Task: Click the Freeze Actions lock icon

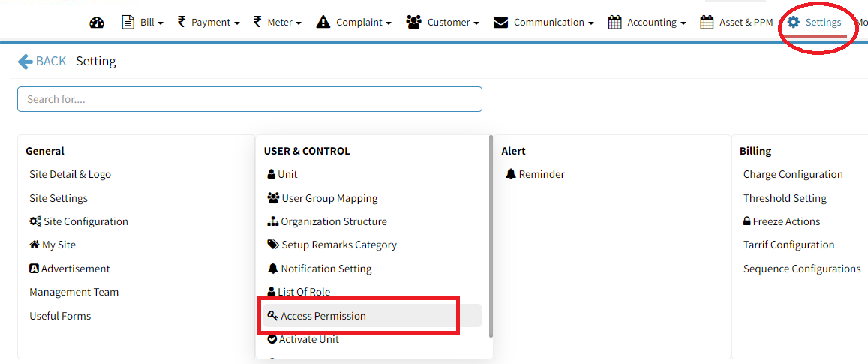Action: (x=747, y=222)
